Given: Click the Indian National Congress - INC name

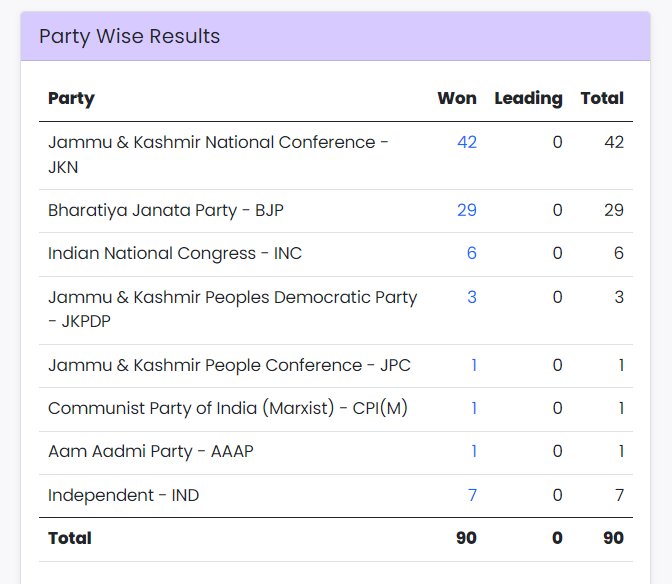Looking at the screenshot, I should point(175,254).
